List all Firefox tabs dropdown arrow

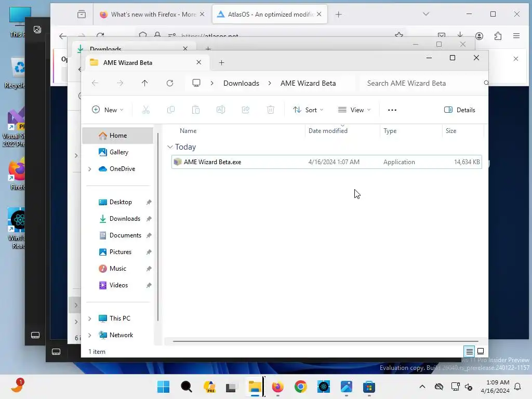click(x=426, y=14)
